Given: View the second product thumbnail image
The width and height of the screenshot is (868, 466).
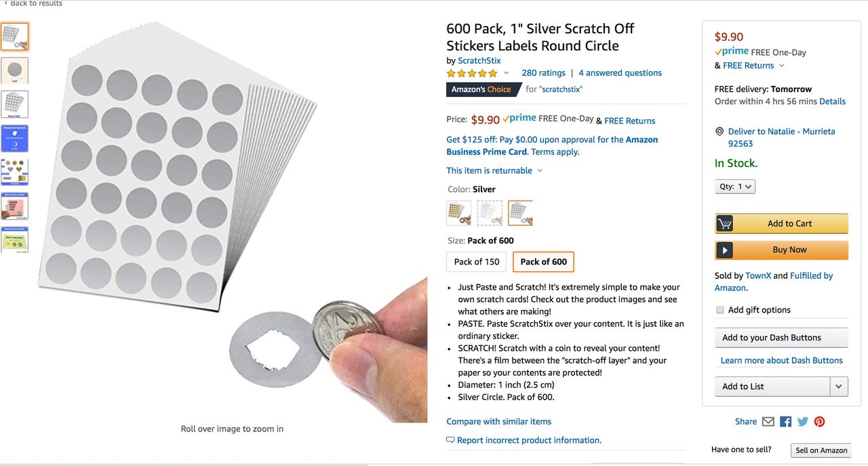Looking at the screenshot, I should [x=15, y=70].
